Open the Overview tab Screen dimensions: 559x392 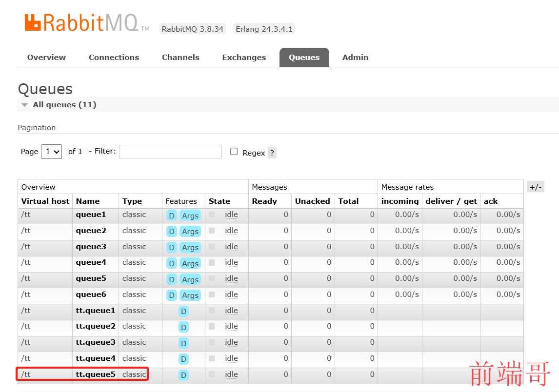coord(46,58)
